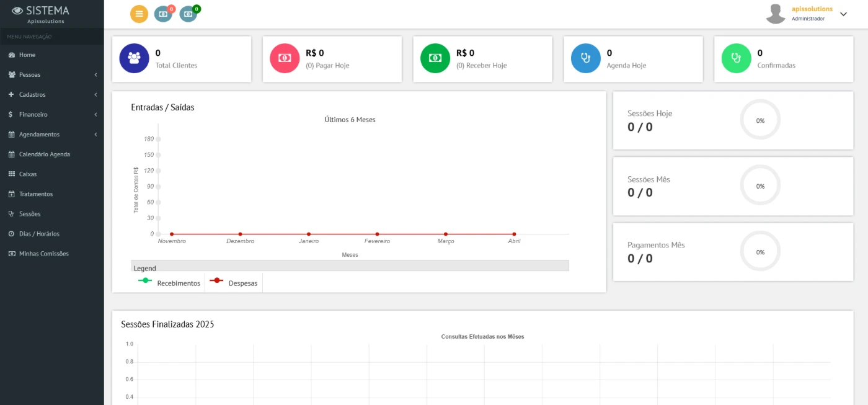868x405 pixels.
Task: Click the green Receber Hoje money icon
Action: [435, 58]
